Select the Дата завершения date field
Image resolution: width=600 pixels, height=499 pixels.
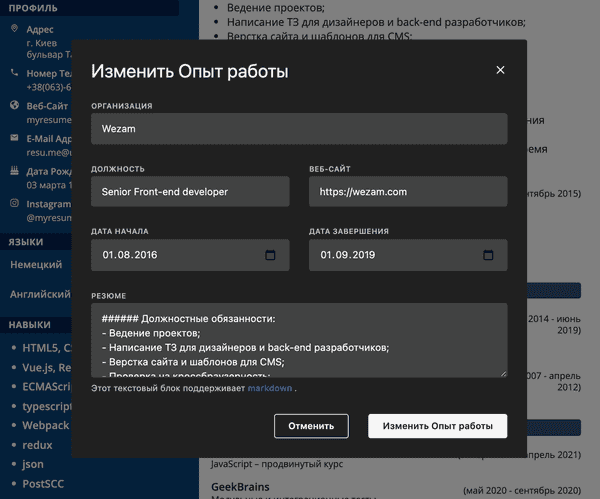click(393, 255)
